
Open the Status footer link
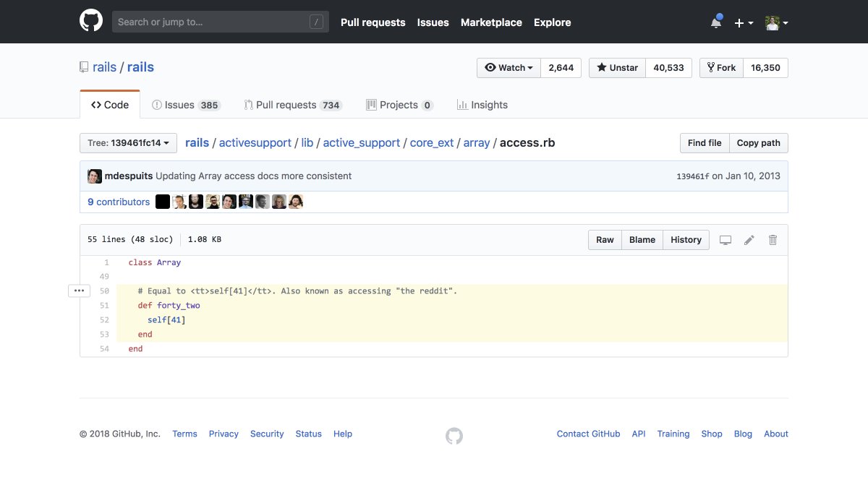308,434
